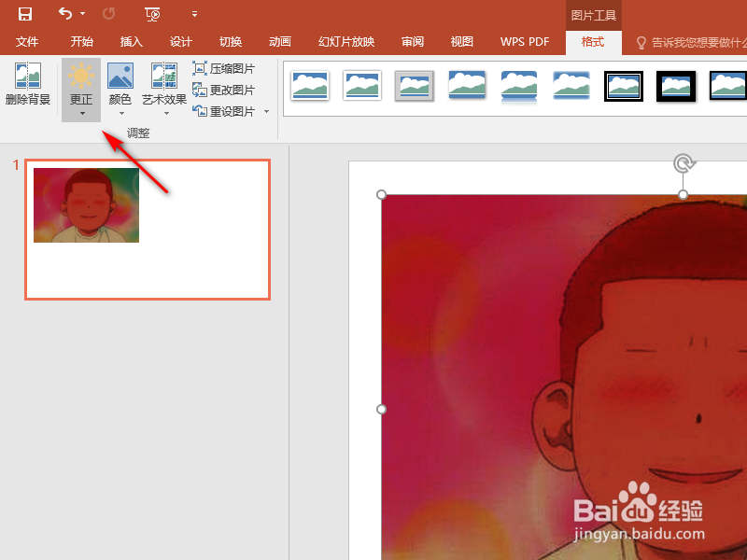
Task: Click the top-middle sizing handle of picture
Action: (x=683, y=194)
